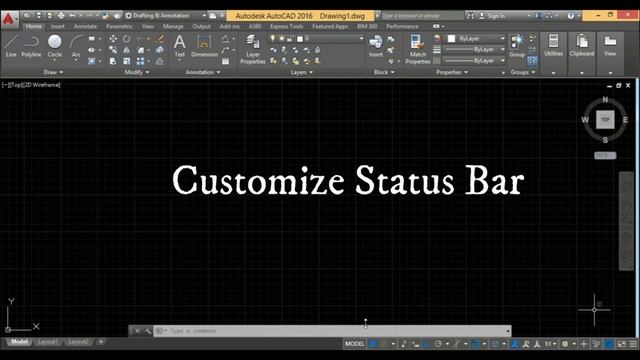The image size is (640, 360).
Task: Click the Erase tool icon
Action: (160, 39)
